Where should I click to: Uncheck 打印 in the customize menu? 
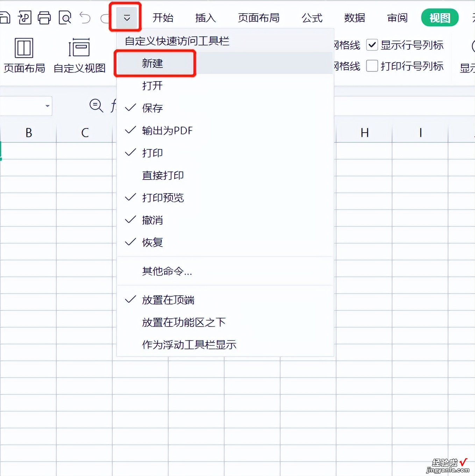[x=225, y=153]
